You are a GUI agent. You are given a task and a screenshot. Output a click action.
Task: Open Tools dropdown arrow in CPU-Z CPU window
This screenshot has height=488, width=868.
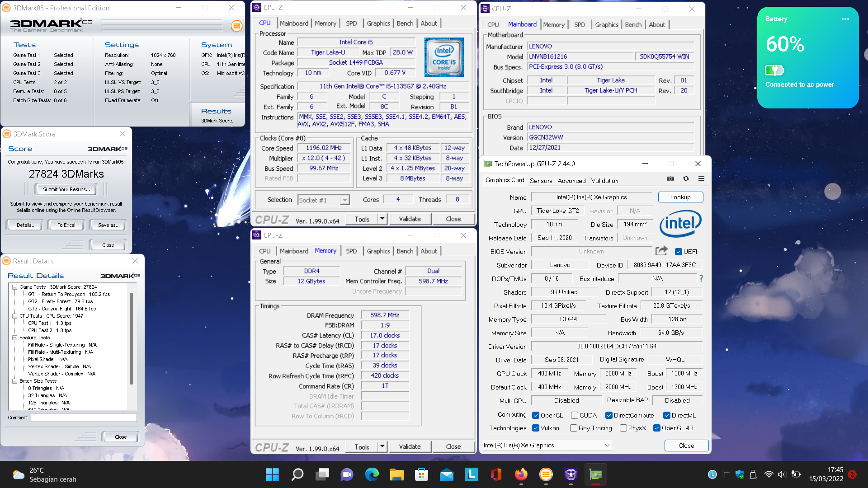point(382,219)
